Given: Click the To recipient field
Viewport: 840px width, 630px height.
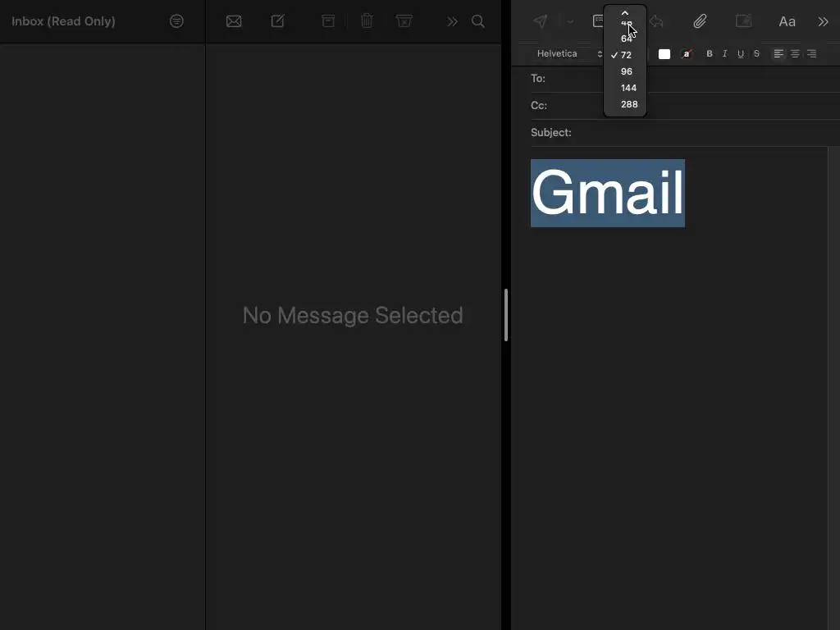Looking at the screenshot, I should pyautogui.click(x=685, y=78).
